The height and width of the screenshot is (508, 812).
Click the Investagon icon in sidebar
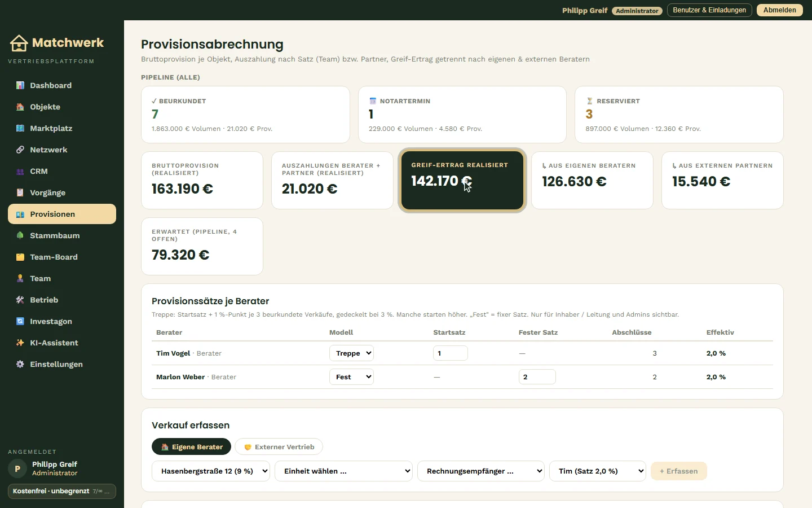point(20,321)
